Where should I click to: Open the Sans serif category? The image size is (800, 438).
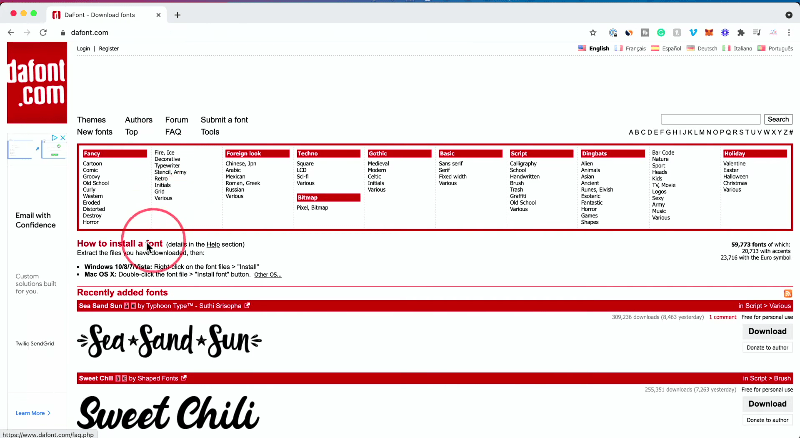pos(451,164)
